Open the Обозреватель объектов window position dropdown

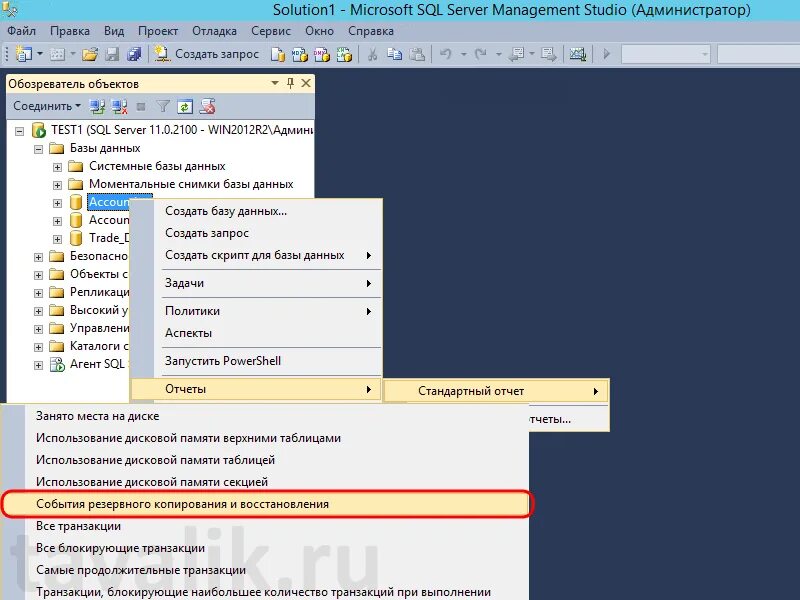click(x=274, y=83)
